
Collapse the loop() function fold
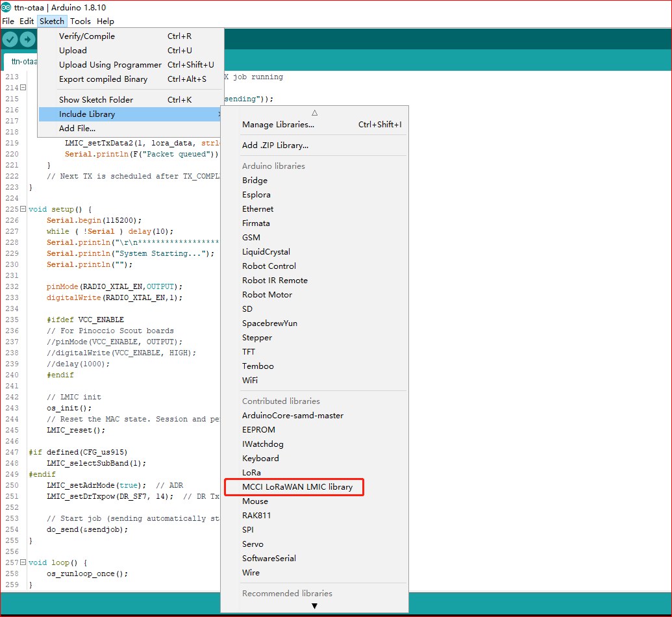[x=23, y=562]
